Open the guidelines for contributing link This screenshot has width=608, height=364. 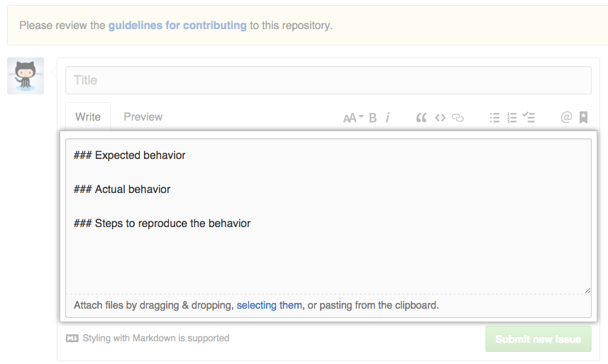pyautogui.click(x=177, y=26)
